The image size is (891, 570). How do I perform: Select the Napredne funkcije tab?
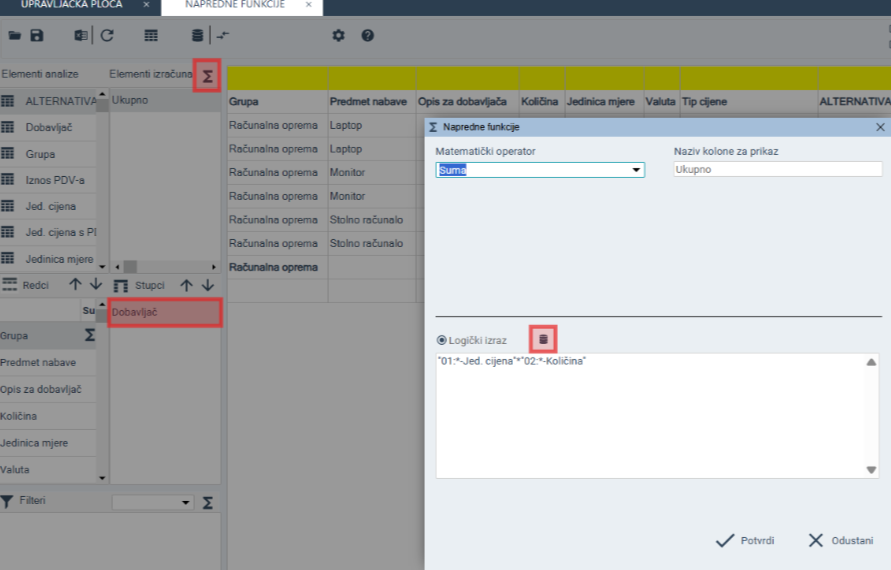(234, 5)
